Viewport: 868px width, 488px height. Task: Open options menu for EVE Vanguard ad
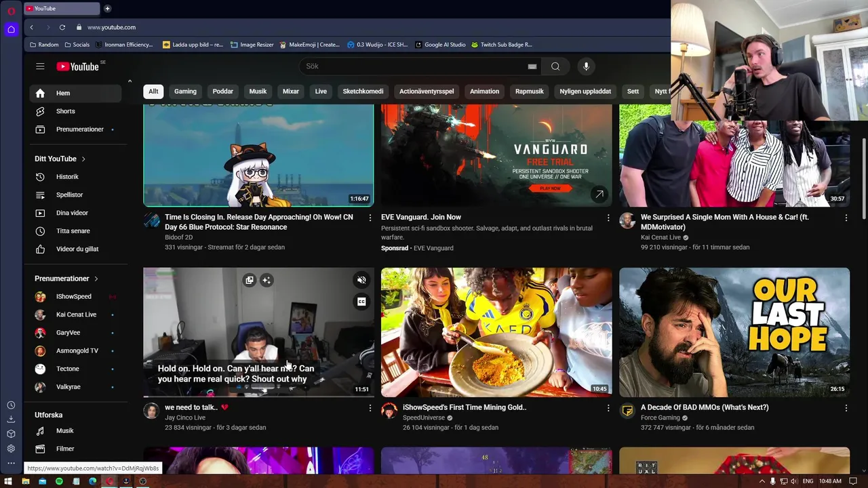pyautogui.click(x=608, y=218)
